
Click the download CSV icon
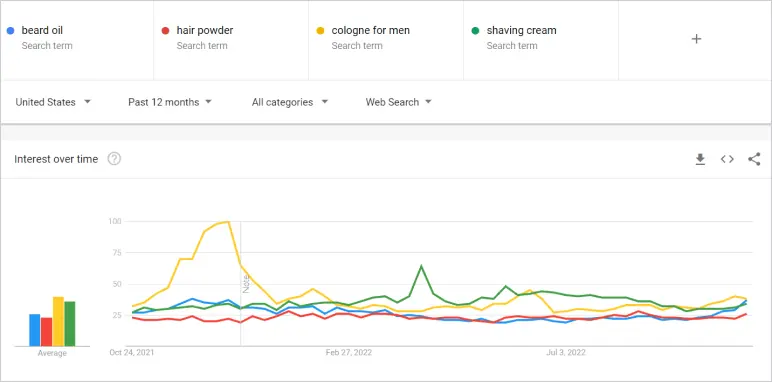pyautogui.click(x=700, y=159)
